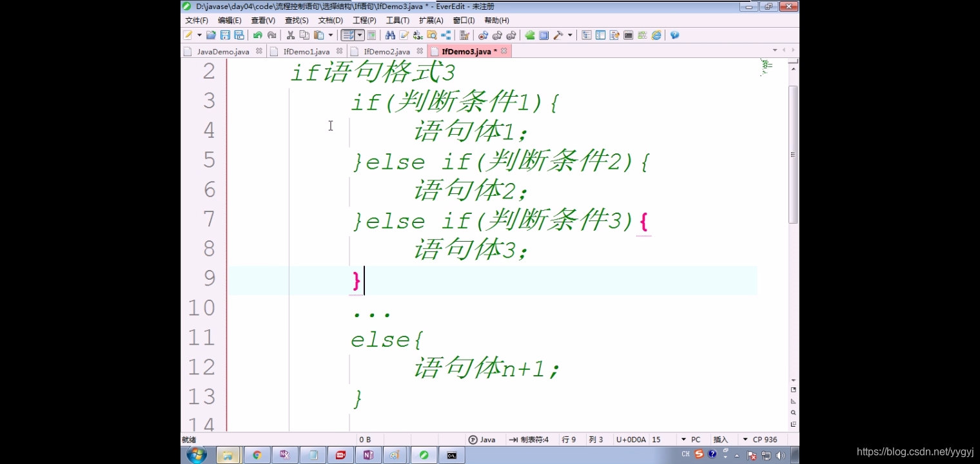Close the IfDemo1.java tab
This screenshot has width=980, height=464.
click(x=339, y=51)
